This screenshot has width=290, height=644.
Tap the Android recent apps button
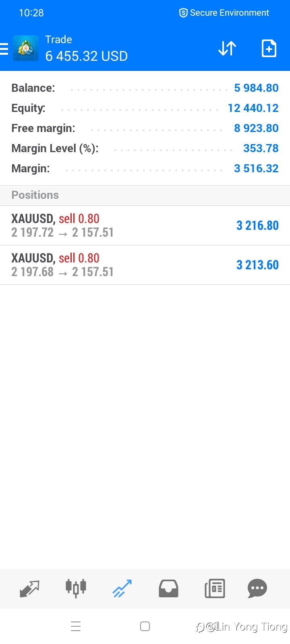tap(76, 626)
